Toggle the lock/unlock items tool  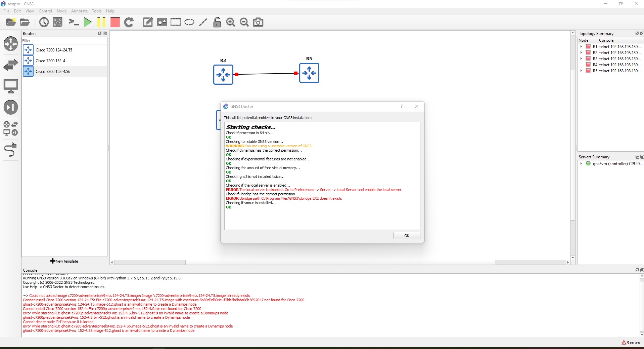217,22
